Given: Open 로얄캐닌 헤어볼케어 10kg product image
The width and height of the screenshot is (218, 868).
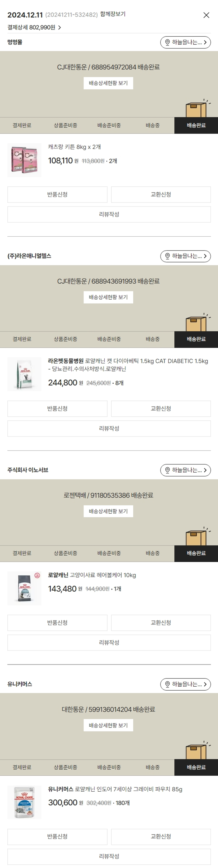Looking at the screenshot, I should click(24, 588).
